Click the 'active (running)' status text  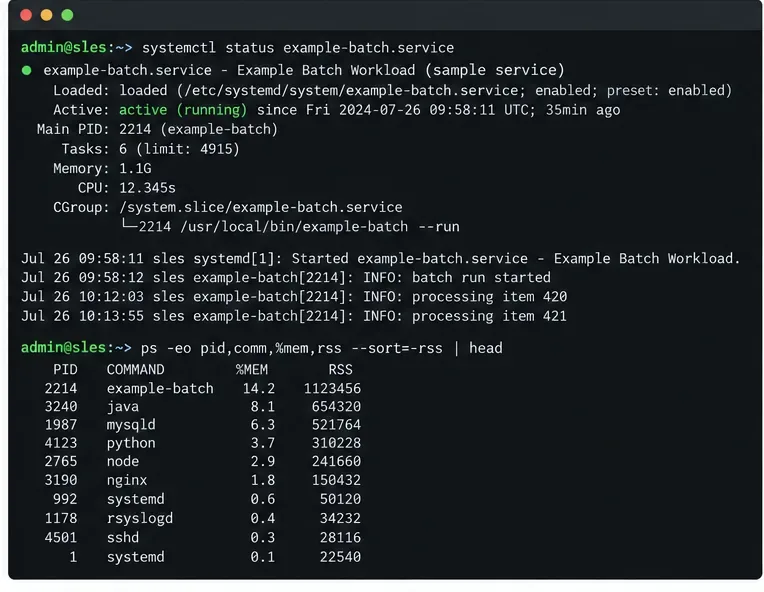click(x=183, y=110)
